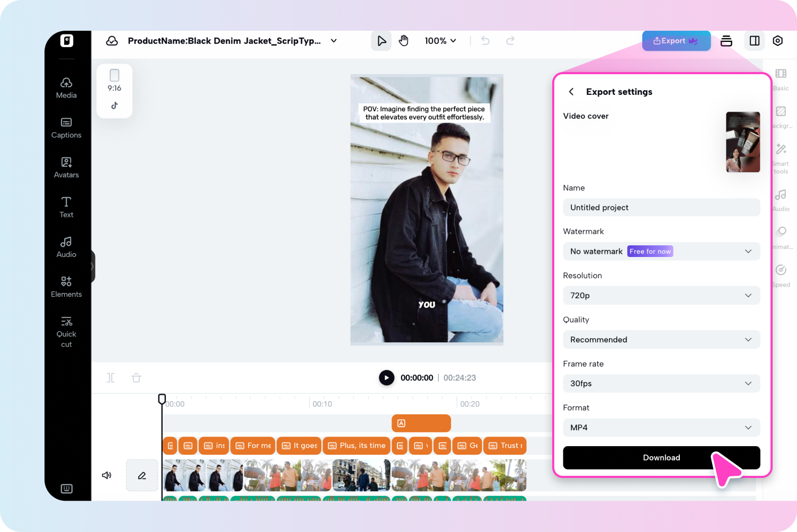Open the Format MP4 dropdown

click(661, 428)
